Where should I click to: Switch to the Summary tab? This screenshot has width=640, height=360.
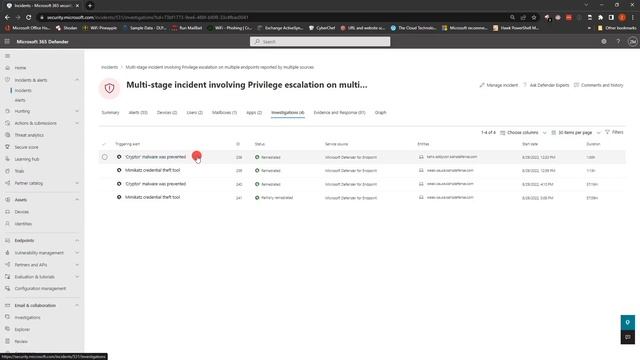coord(110,113)
